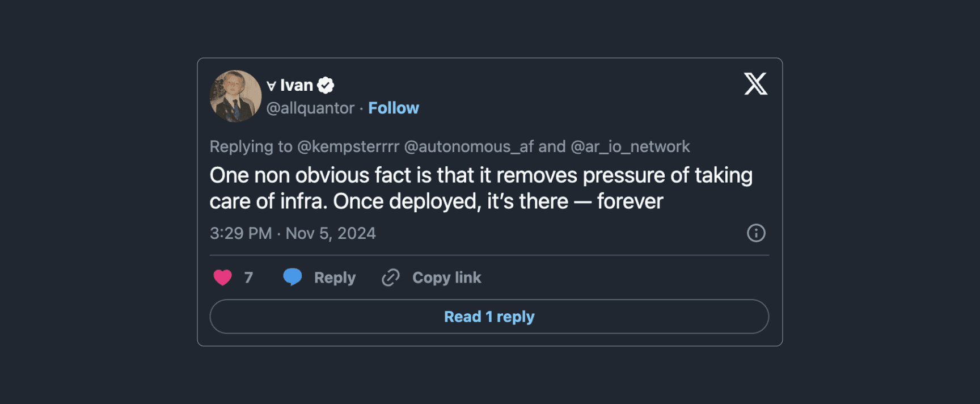Open the display name Ivan
Screen dimensions: 980x404
[x=296, y=85]
